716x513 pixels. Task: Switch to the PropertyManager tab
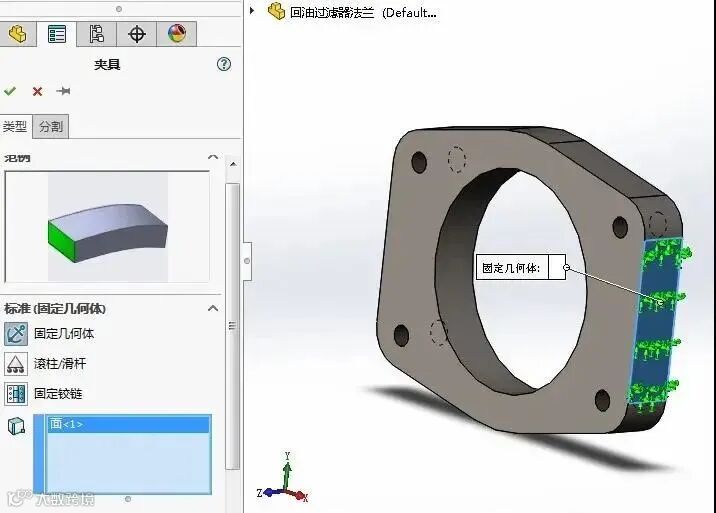pyautogui.click(x=57, y=34)
